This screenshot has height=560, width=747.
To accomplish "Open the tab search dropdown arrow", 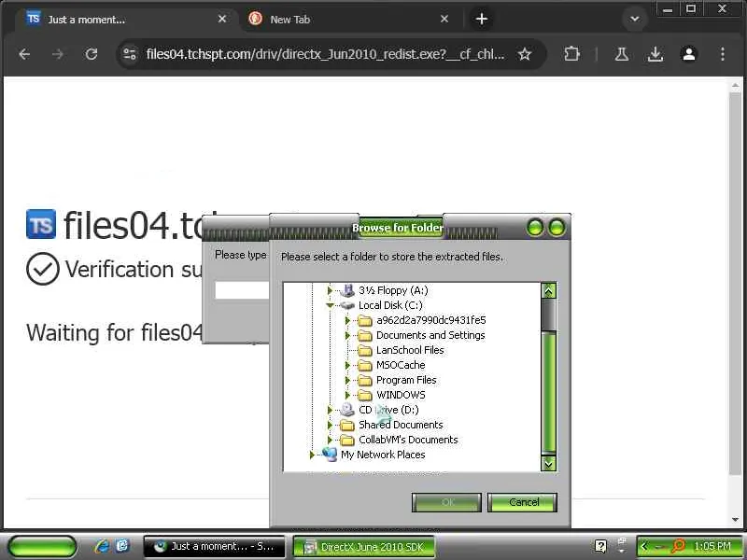I will (x=634, y=19).
